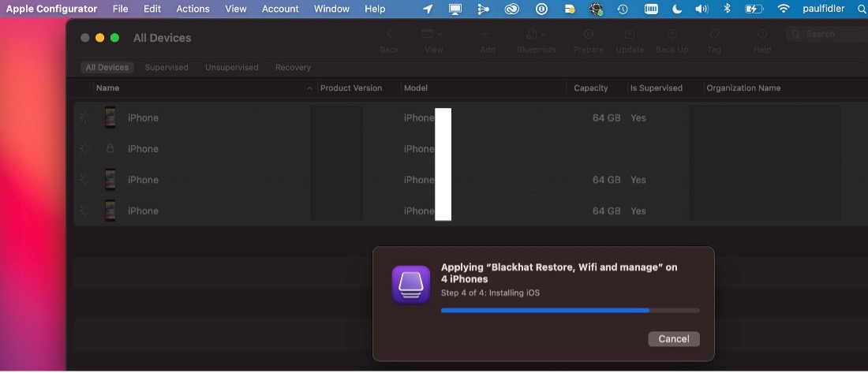Switch to the Supervised tab
The height and width of the screenshot is (373, 868).
[x=166, y=68]
